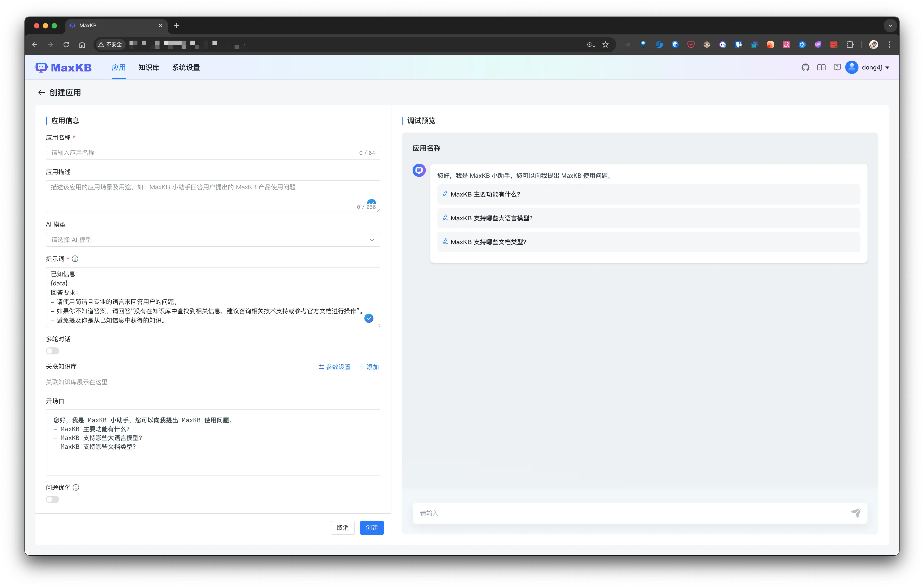Bookmark this page with star icon
Viewport: 924px width, 588px height.
(605, 45)
